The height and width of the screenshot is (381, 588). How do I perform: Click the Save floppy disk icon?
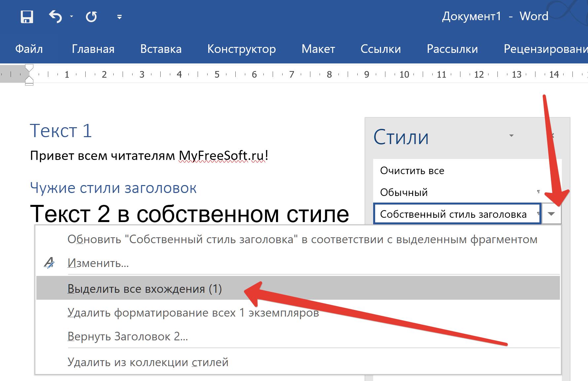point(27,17)
